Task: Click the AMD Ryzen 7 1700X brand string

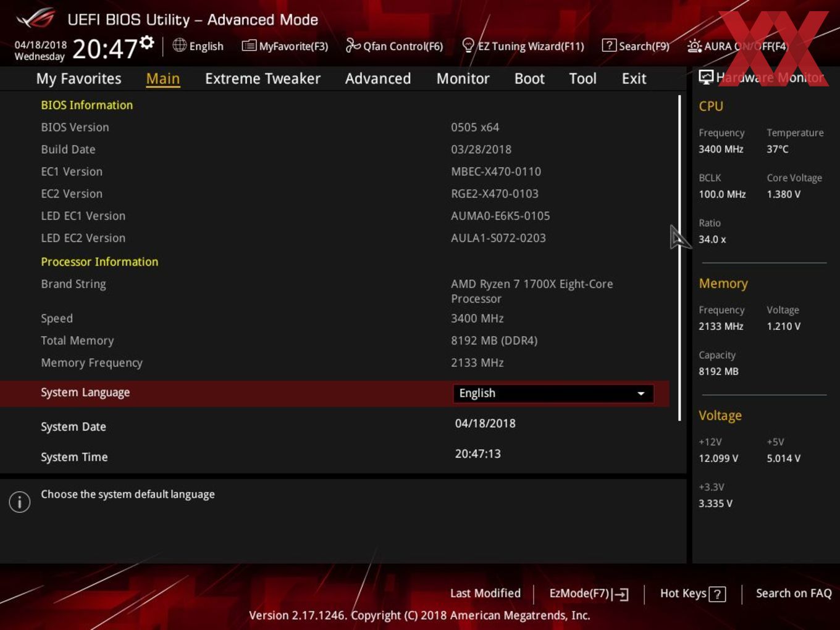Action: pos(532,292)
